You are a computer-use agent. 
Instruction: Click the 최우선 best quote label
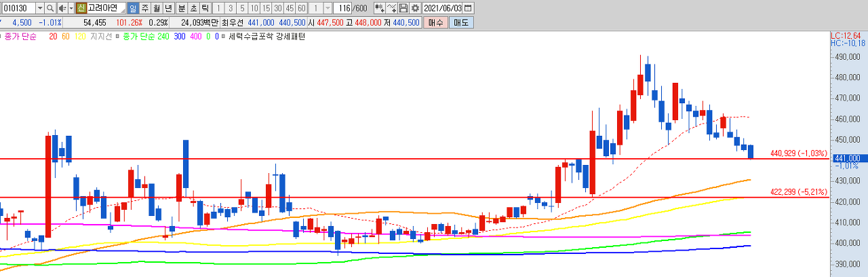pos(231,22)
